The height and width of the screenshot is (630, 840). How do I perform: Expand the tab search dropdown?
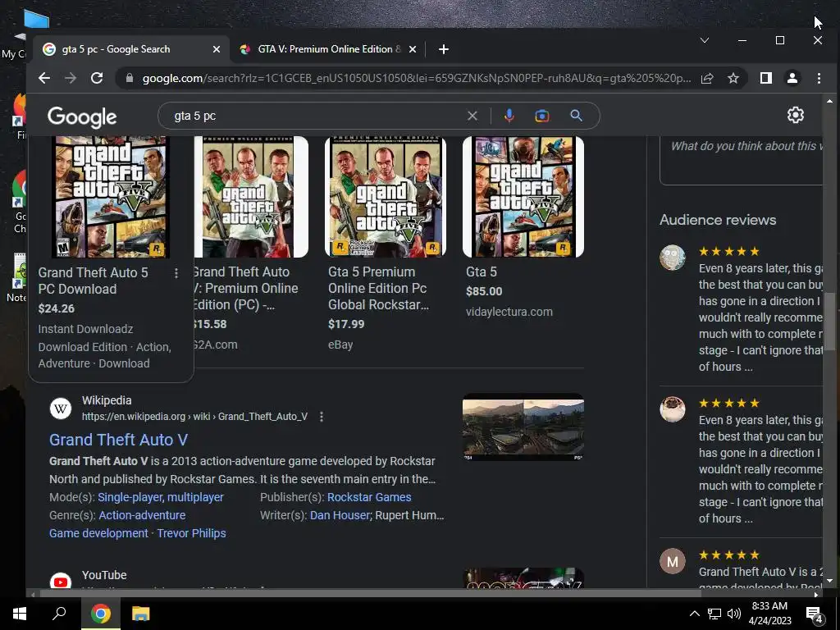click(x=705, y=40)
